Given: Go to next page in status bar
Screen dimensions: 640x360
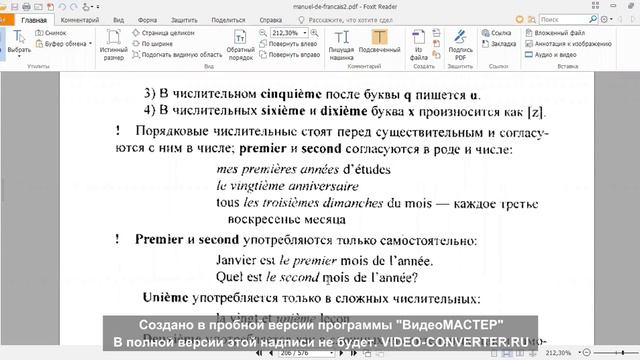Looking at the screenshot, I should coord(341,353).
